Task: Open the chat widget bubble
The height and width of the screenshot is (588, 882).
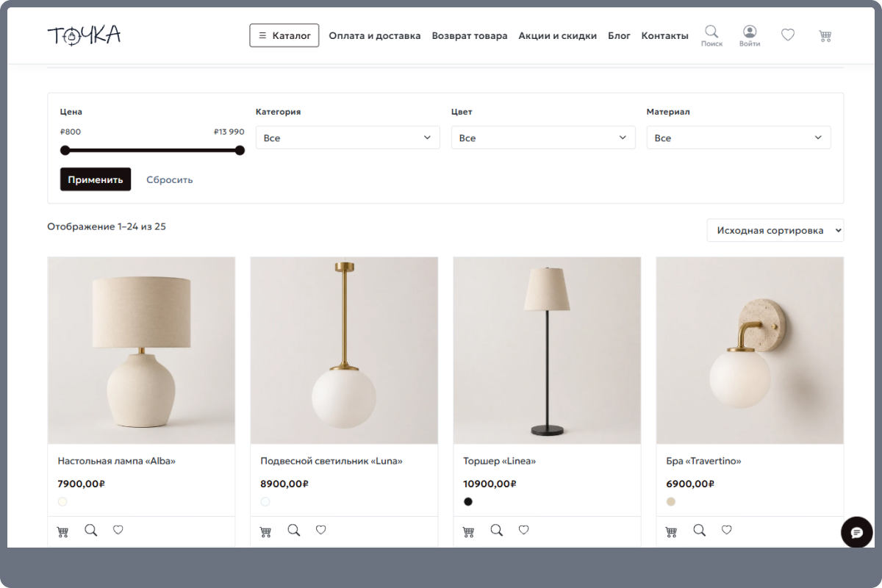Action: 856,532
